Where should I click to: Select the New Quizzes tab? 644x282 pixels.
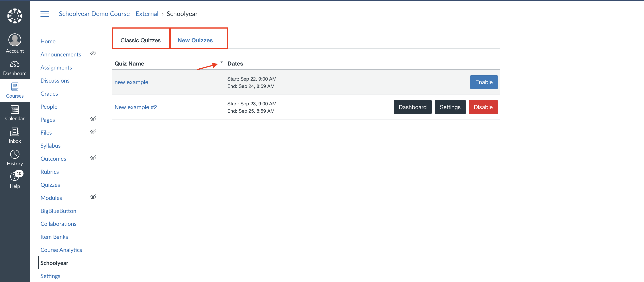point(195,40)
